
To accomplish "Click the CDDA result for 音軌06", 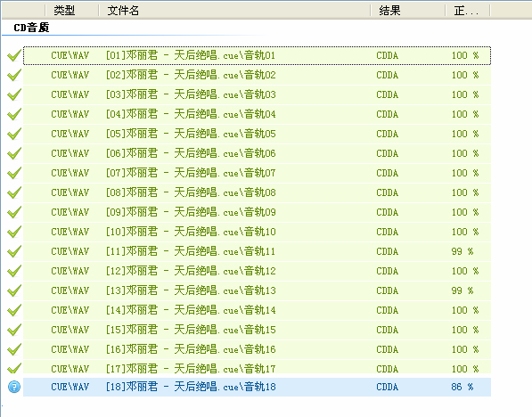I will point(387,154).
